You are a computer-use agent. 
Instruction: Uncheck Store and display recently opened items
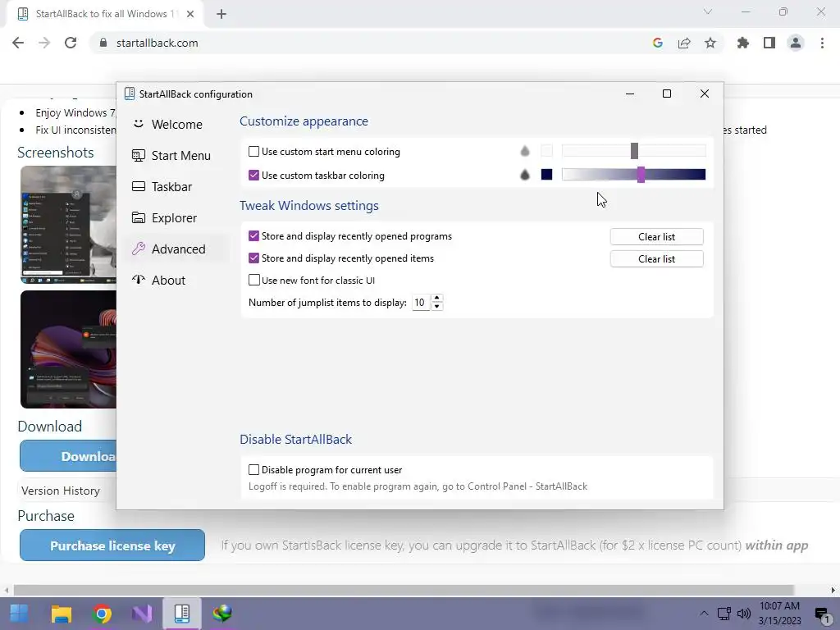[254, 258]
